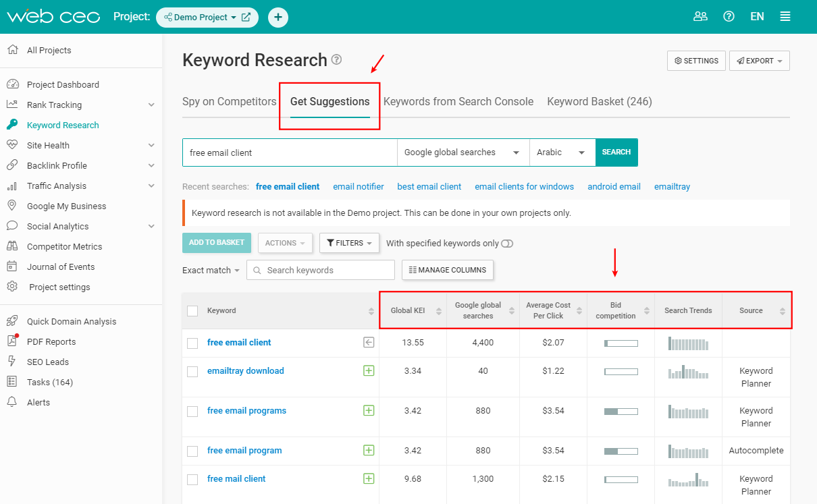
Task: Open the Export dropdown
Action: click(760, 61)
